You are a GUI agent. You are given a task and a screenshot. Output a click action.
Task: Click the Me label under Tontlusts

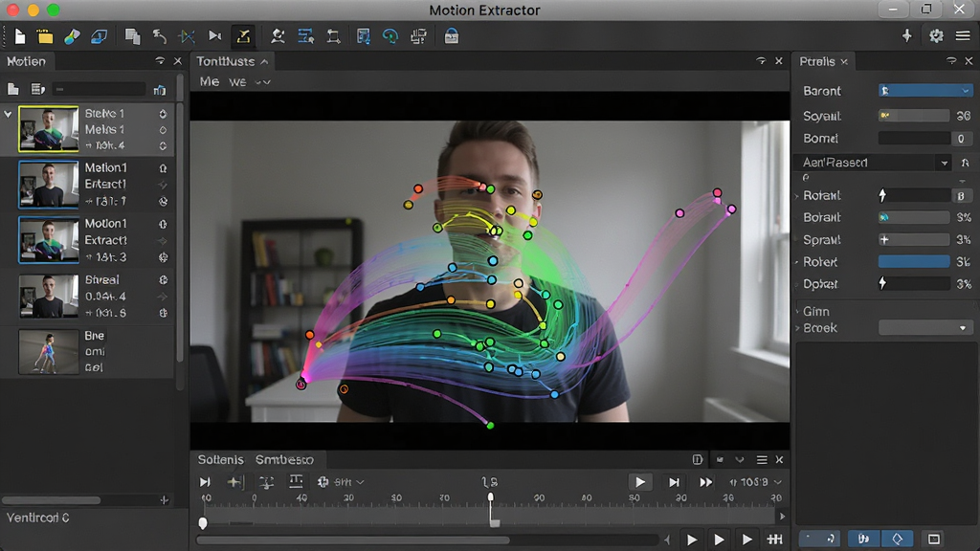(x=210, y=82)
